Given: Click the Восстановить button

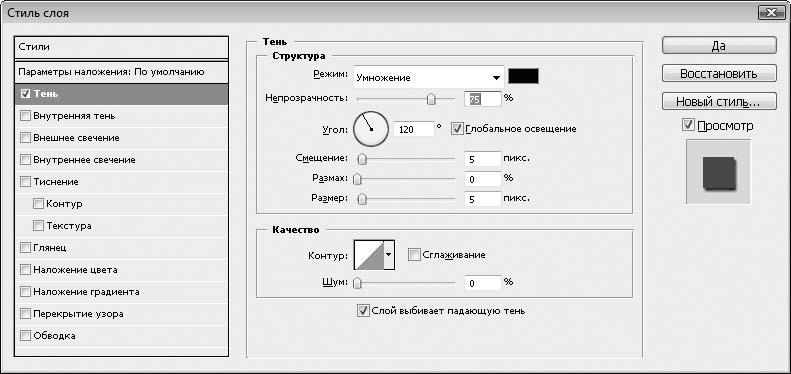Looking at the screenshot, I should click(x=719, y=73).
